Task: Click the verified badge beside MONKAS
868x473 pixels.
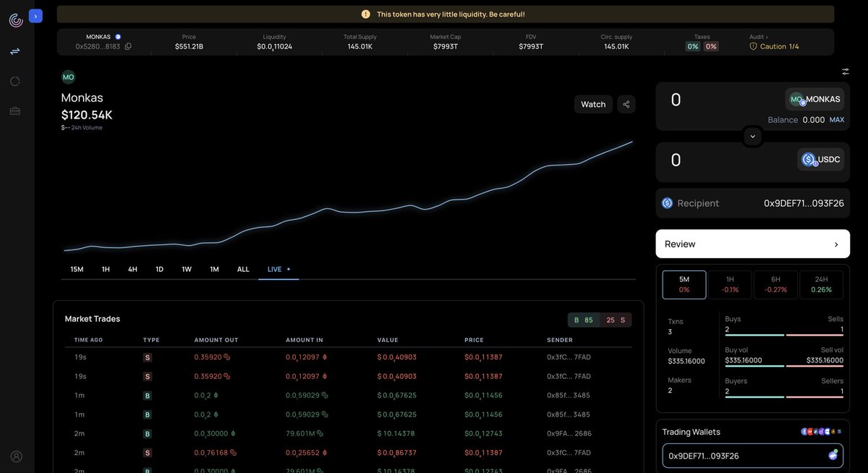Action: click(x=118, y=37)
